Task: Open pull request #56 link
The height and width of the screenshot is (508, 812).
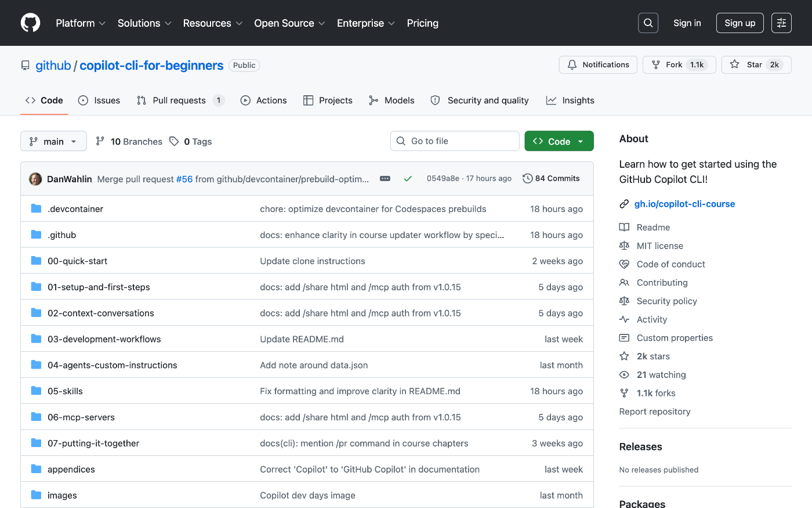Action: point(184,179)
